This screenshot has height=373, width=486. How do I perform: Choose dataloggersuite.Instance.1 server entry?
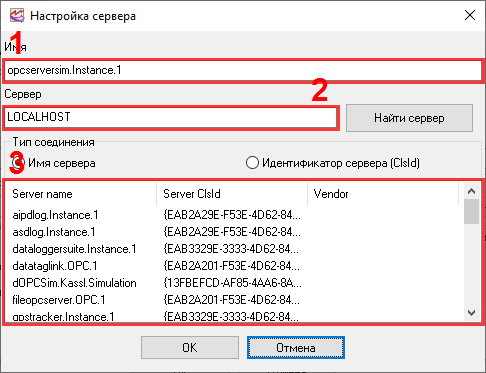pos(74,249)
